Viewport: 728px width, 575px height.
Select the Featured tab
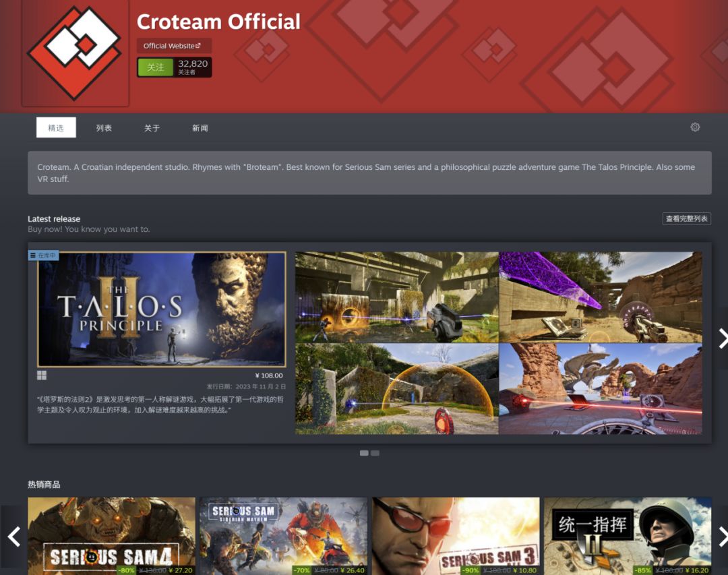point(56,127)
